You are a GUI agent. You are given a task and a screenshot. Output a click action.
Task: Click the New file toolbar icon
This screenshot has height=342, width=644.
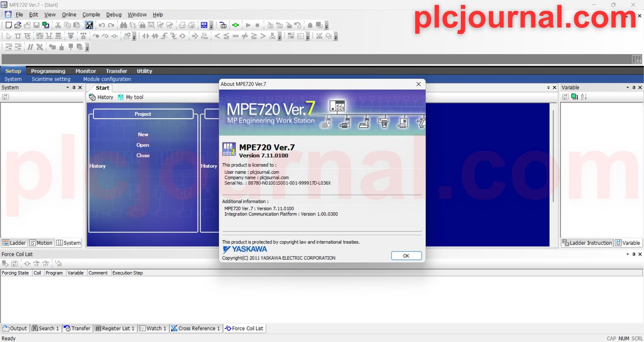pos(8,25)
